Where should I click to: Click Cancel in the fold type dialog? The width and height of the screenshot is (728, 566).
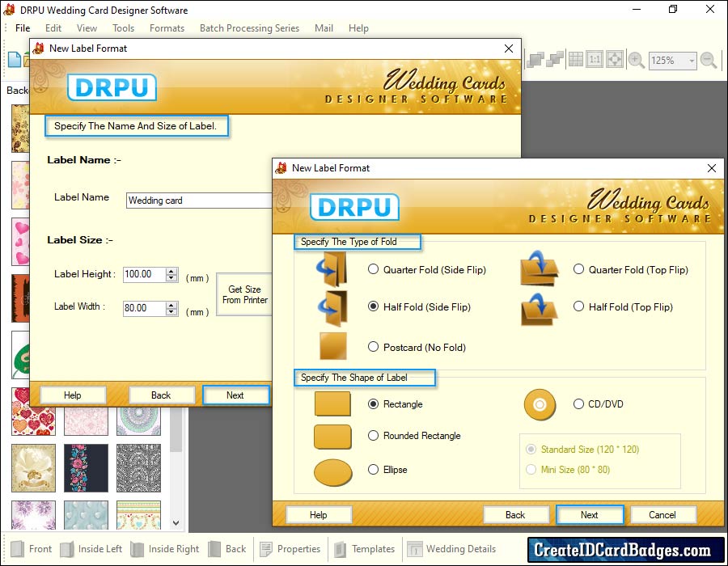(662, 515)
